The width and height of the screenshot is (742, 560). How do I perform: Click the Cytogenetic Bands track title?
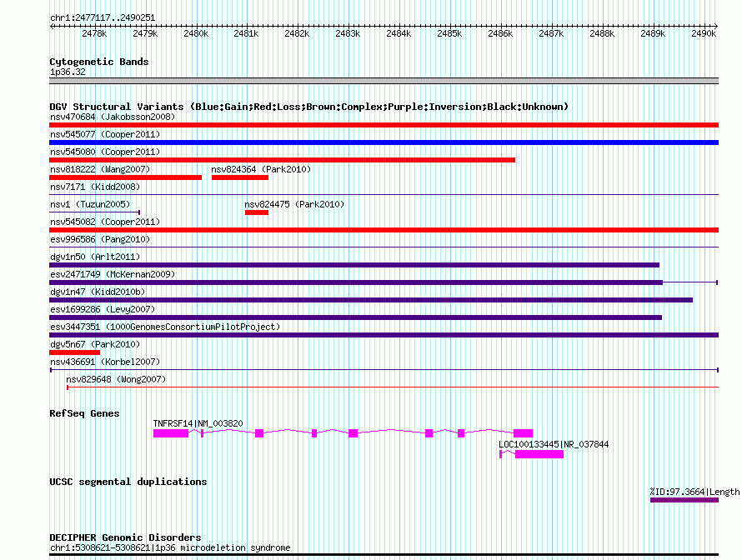[99, 62]
